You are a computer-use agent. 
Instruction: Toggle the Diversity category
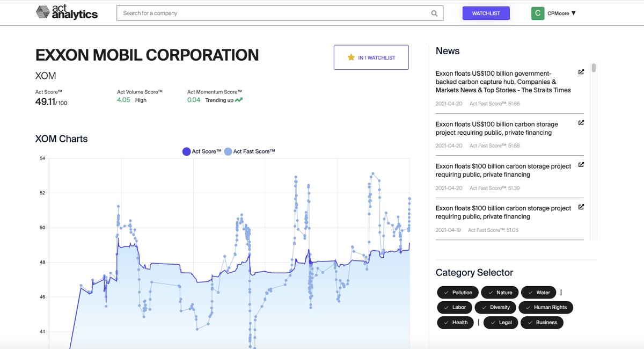[495, 308]
